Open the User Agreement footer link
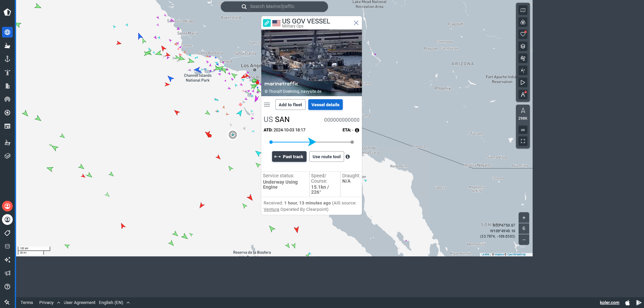This screenshot has height=308, width=644. coord(79,302)
